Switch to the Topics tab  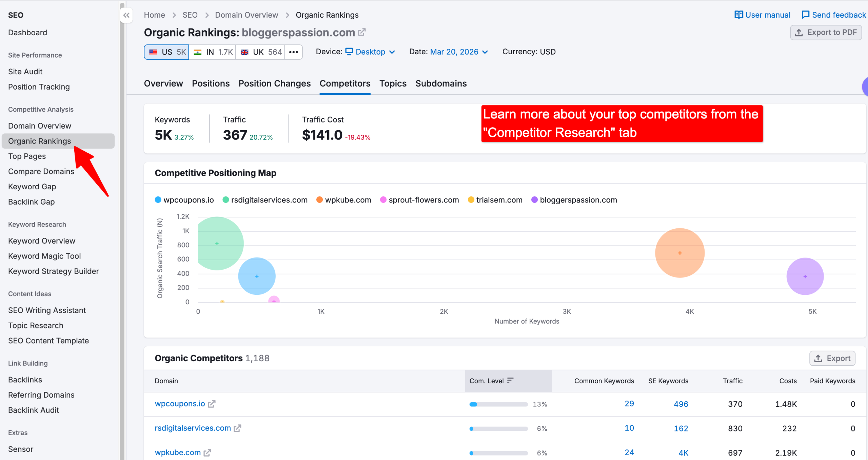point(393,83)
